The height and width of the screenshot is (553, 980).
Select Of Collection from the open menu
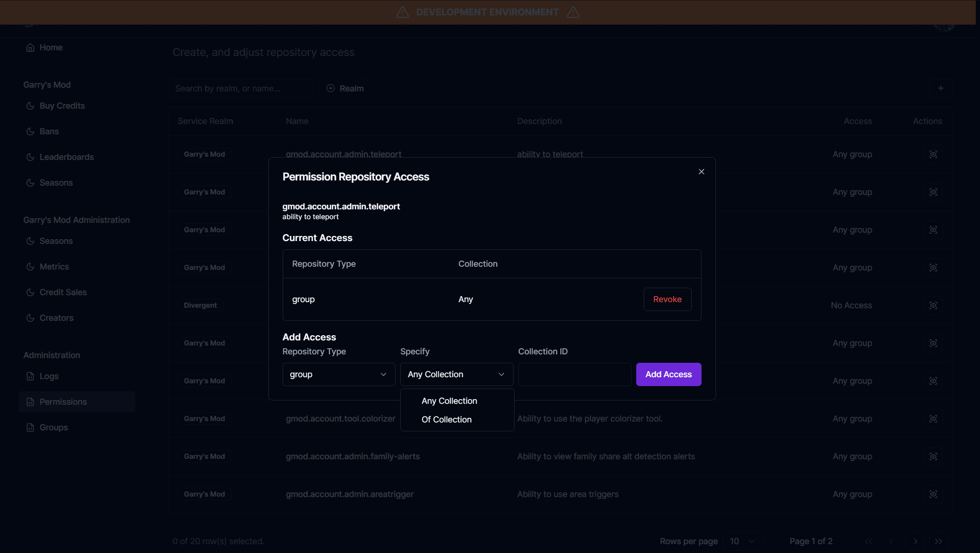[x=446, y=419]
